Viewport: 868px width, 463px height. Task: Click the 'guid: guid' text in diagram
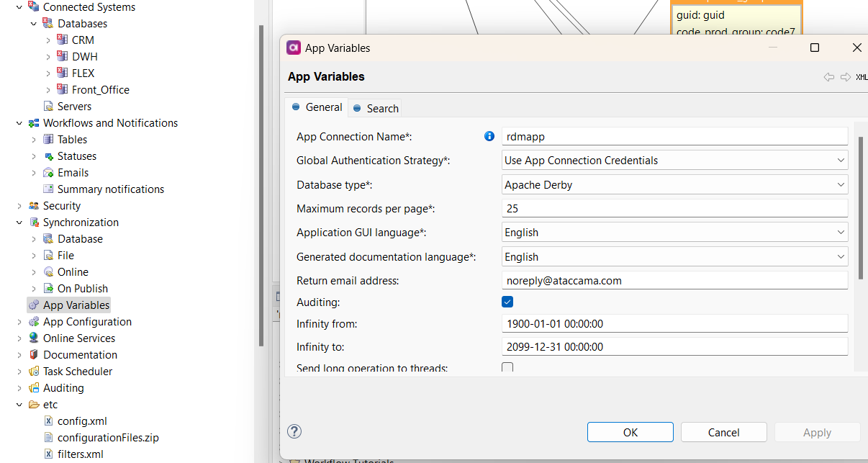tap(700, 15)
